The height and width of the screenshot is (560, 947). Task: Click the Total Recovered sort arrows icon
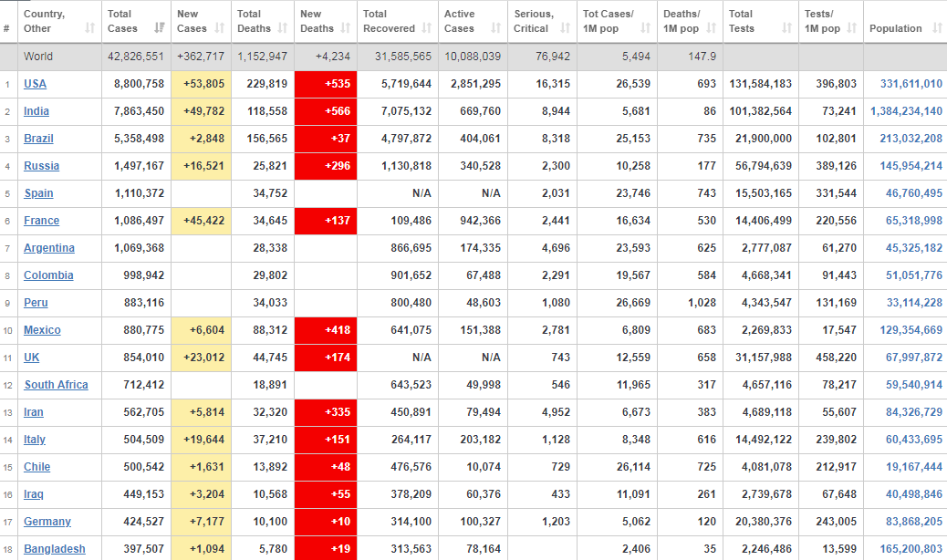(x=427, y=28)
